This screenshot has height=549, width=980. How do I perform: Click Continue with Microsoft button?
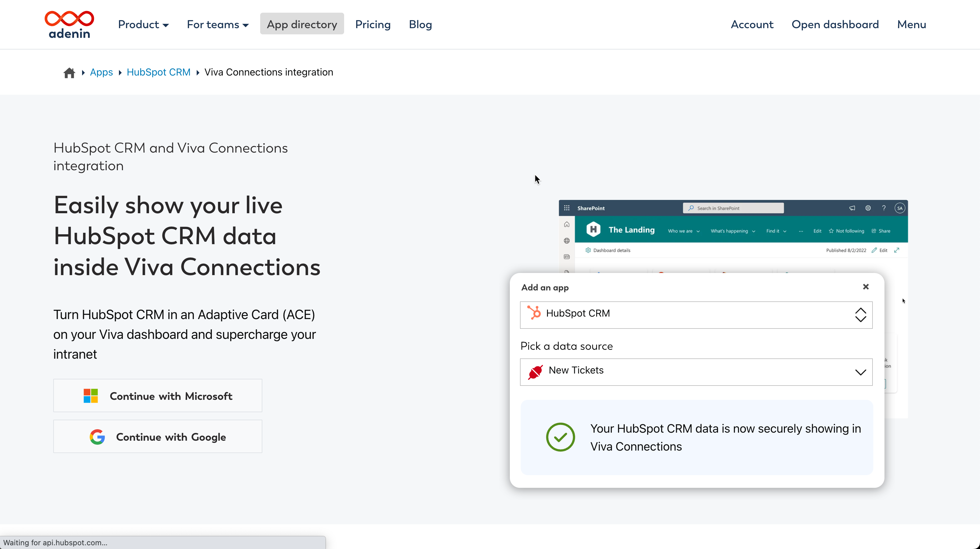click(158, 396)
